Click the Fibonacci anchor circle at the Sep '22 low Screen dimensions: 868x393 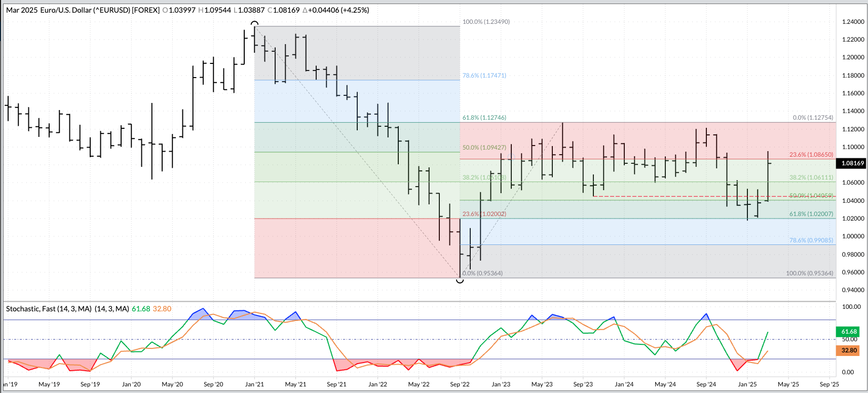pos(460,280)
